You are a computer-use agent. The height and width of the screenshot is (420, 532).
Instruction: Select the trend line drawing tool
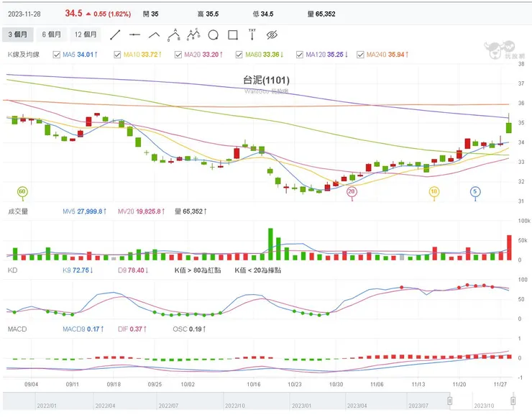pos(115,35)
